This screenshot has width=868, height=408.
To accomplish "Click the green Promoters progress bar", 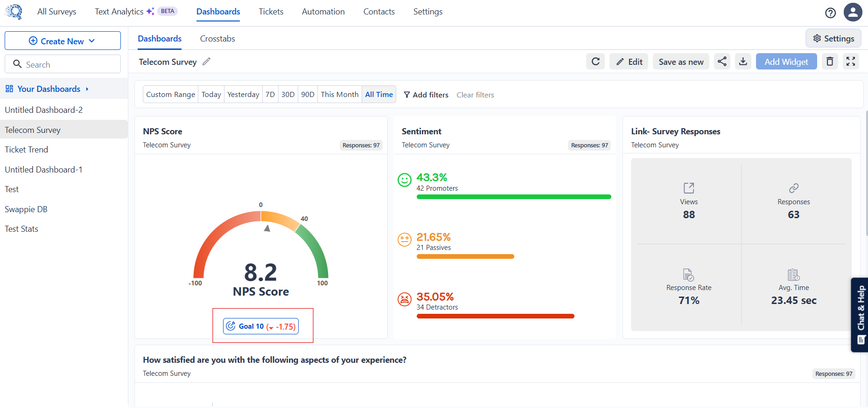I will [514, 197].
